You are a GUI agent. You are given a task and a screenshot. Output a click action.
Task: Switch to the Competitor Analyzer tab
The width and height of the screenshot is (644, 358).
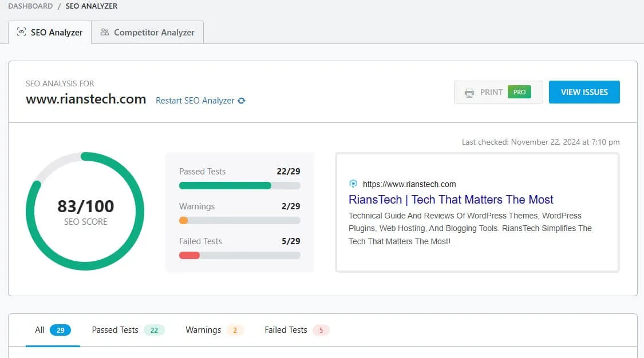[x=148, y=33]
